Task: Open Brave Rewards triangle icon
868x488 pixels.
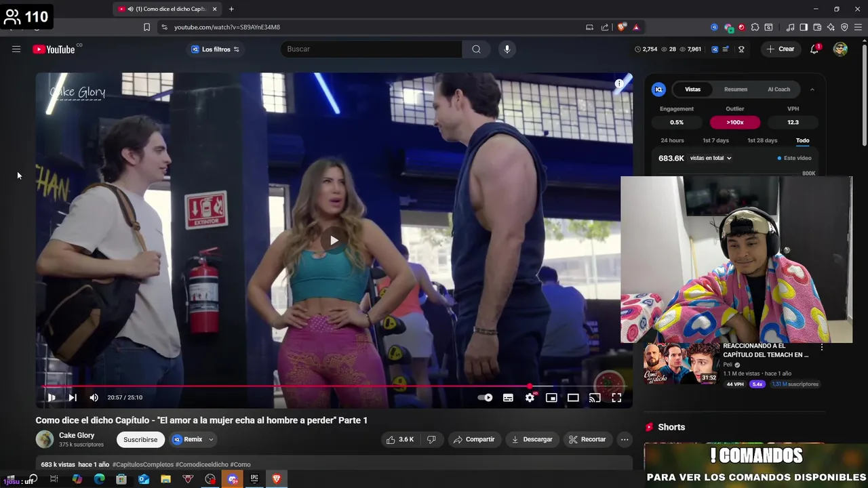Action: point(636,27)
